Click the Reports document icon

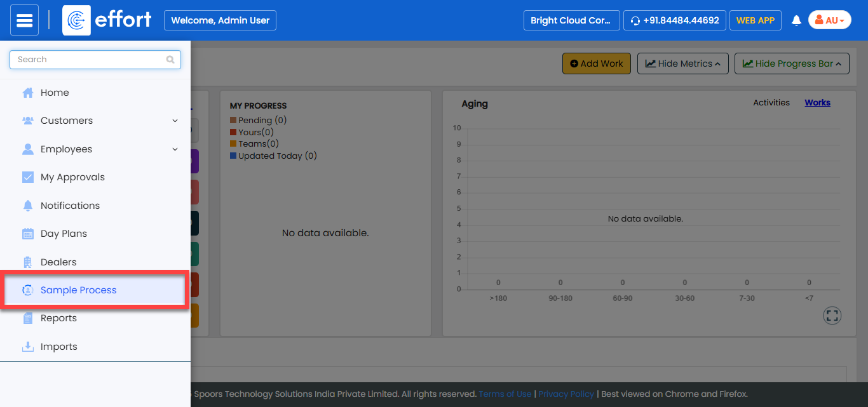click(28, 319)
